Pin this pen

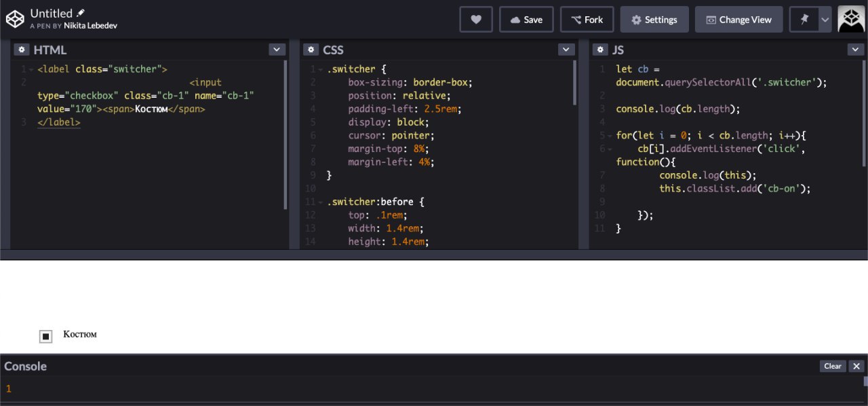tap(804, 20)
